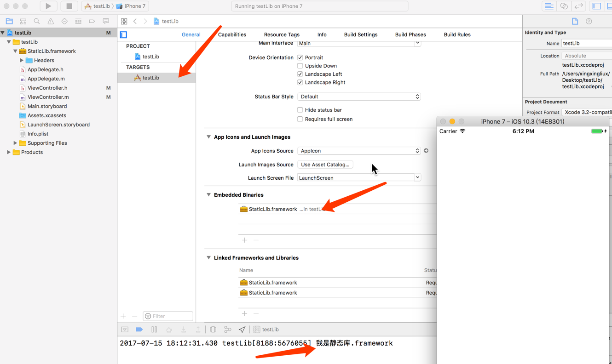Select the assistant editor icon

point(564,6)
